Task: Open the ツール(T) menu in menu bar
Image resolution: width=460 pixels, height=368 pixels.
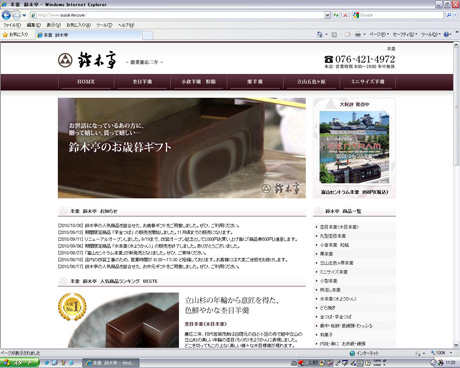Action: tap(104, 25)
